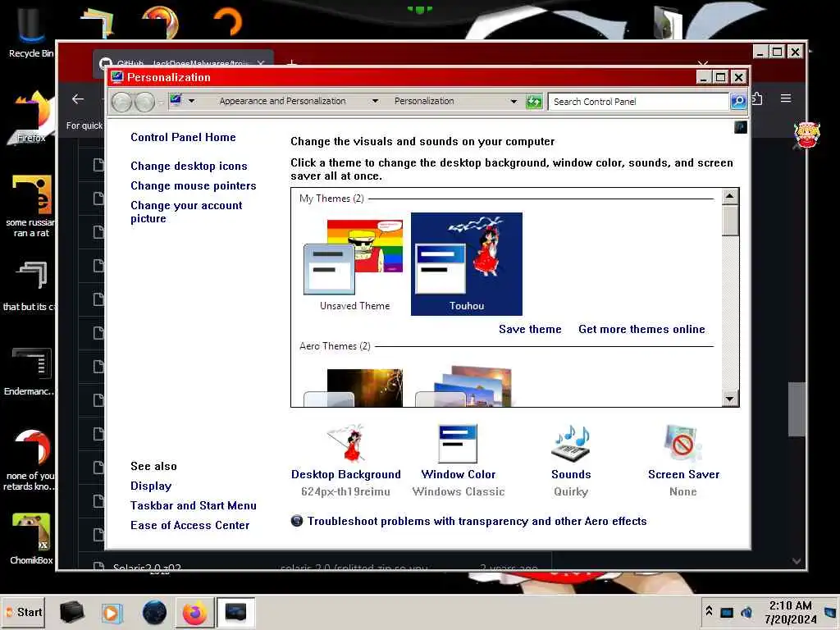The height and width of the screenshot is (630, 840).
Task: Open Screen Saver settings icon
Action: click(682, 444)
